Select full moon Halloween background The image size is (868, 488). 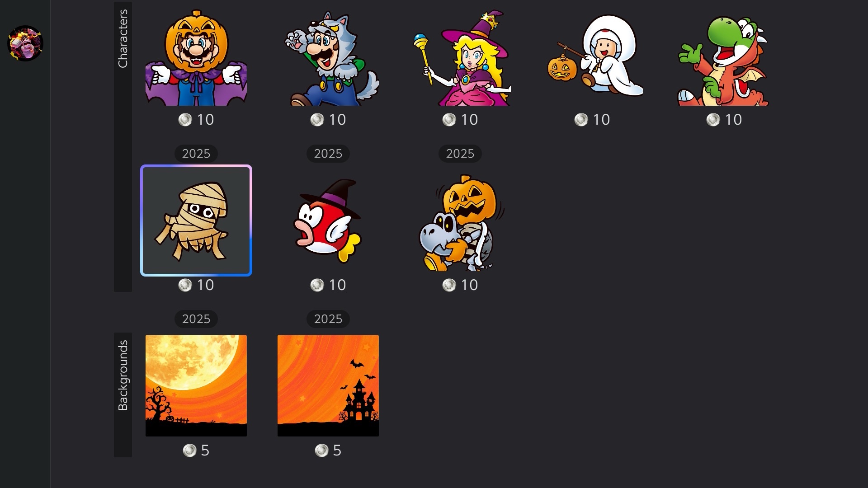point(196,385)
